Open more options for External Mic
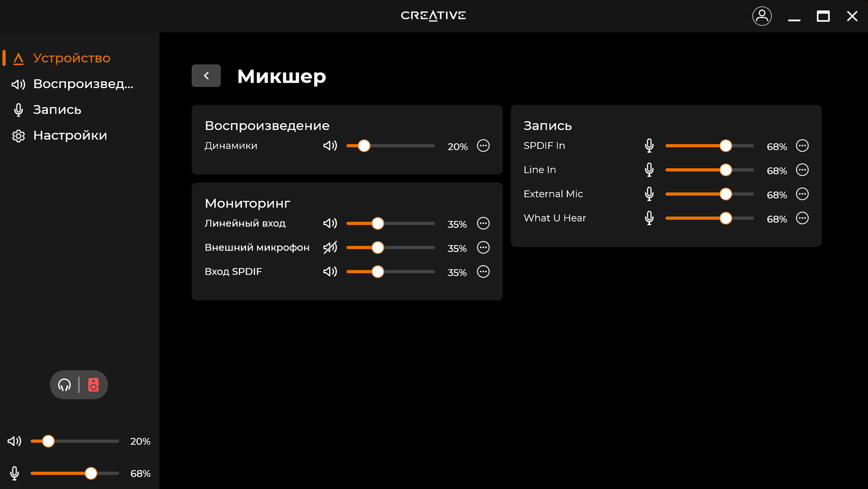Screen dimensions: 868x489 pyautogui.click(x=802, y=194)
